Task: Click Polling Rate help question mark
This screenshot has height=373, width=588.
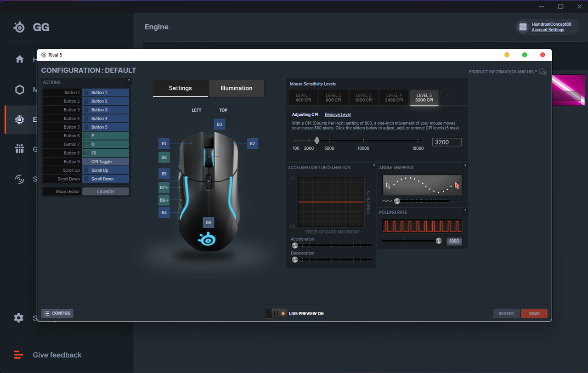Action: (465, 210)
